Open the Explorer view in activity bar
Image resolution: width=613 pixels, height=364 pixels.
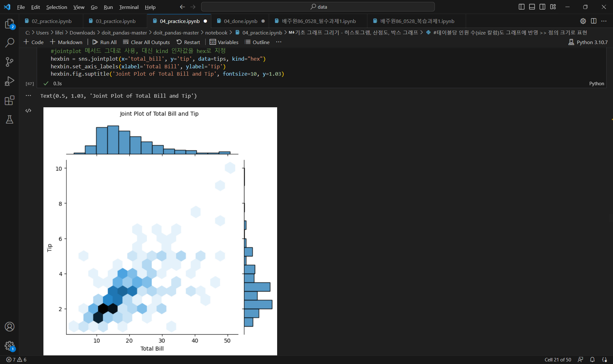click(10, 24)
